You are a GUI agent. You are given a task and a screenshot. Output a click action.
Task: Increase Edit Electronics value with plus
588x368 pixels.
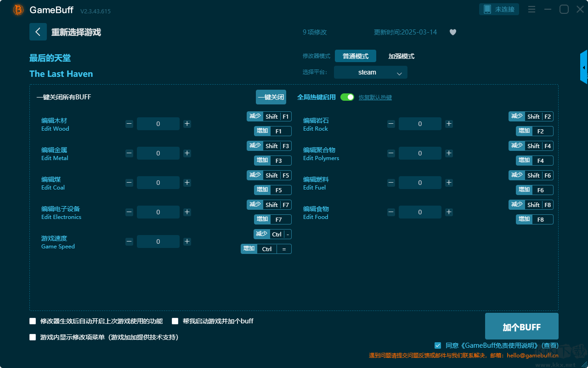point(187,212)
